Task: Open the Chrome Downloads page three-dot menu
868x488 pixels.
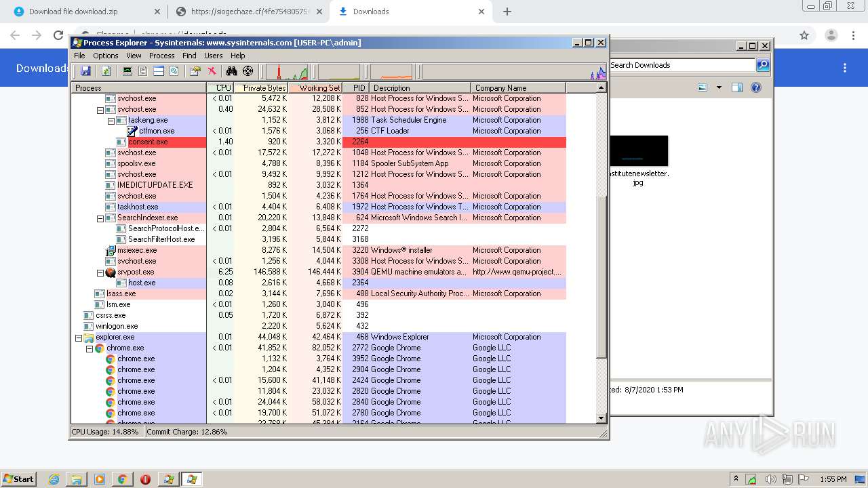Action: pyautogui.click(x=845, y=68)
